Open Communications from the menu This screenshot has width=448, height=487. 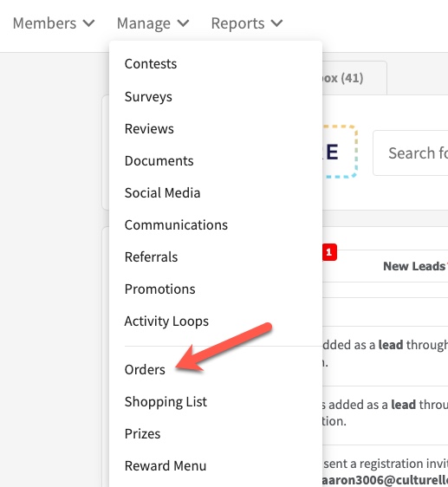[176, 224]
